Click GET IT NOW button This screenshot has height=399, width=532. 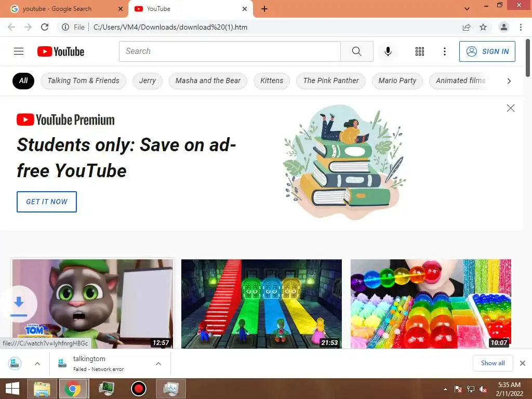[x=47, y=202]
